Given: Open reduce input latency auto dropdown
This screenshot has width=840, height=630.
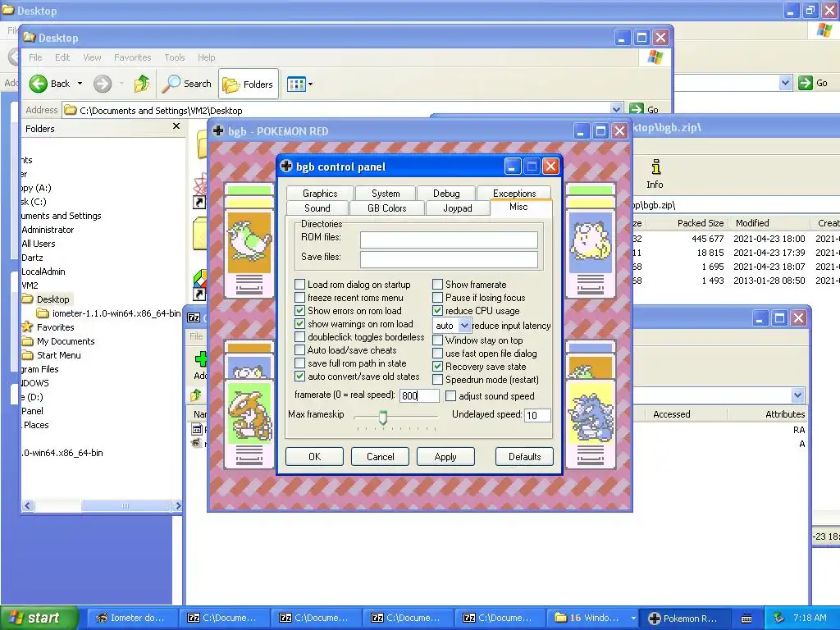Looking at the screenshot, I should point(464,325).
